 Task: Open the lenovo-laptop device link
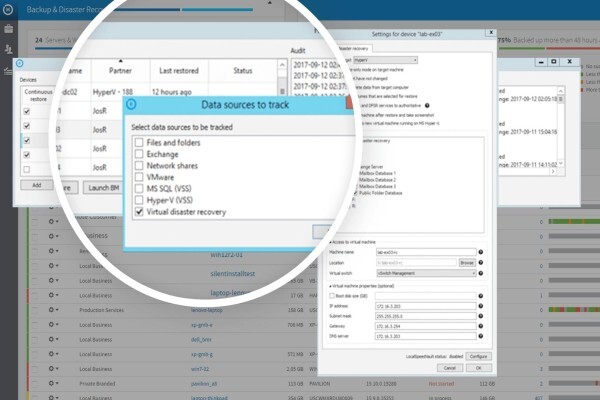click(207, 310)
